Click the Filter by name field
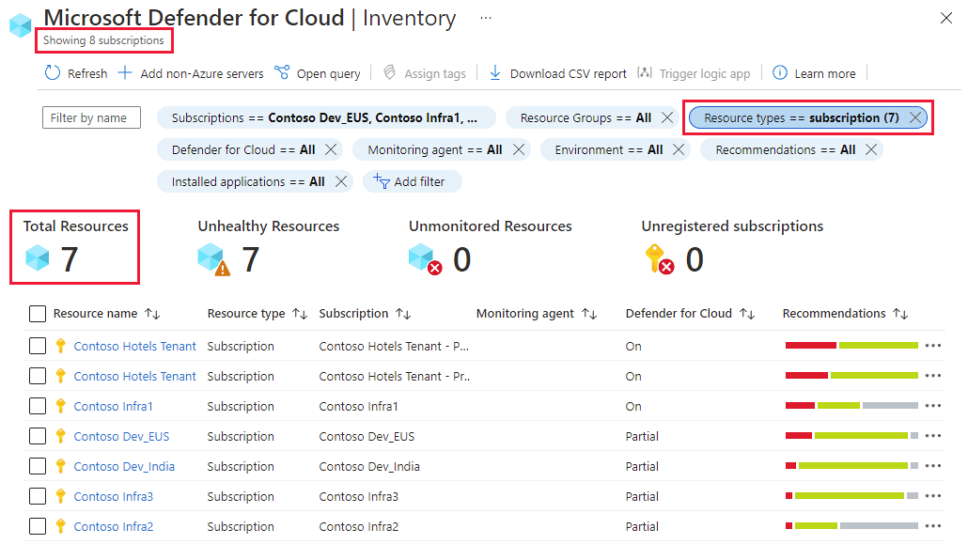This screenshot has width=968, height=560. click(91, 117)
